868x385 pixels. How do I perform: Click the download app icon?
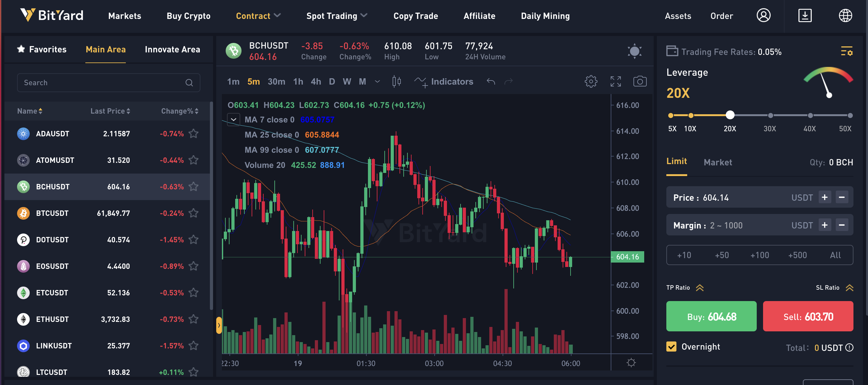tap(805, 15)
